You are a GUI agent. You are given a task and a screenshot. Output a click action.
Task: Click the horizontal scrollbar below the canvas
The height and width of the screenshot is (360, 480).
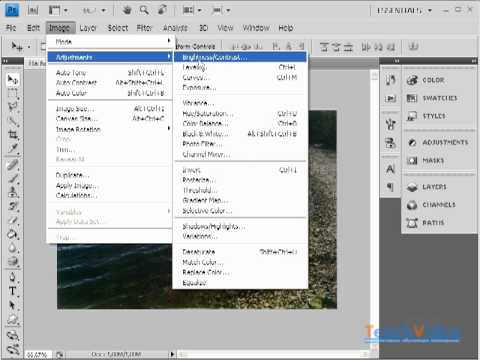pos(273,354)
